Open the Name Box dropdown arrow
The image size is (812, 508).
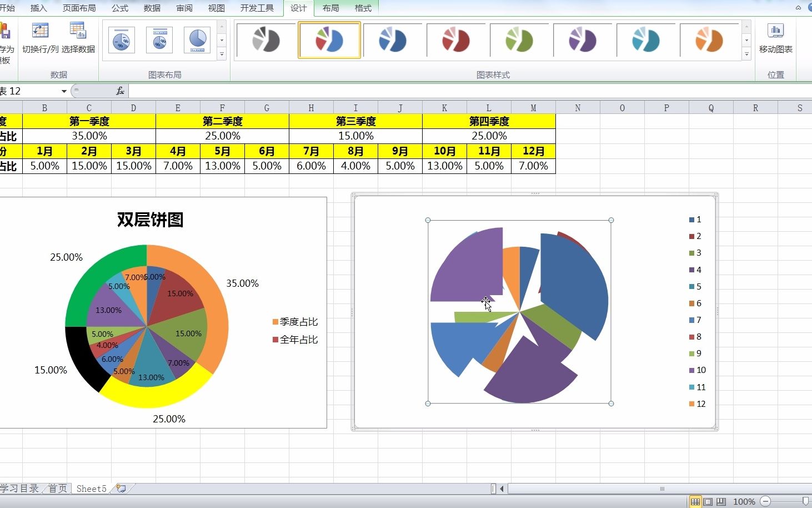64,91
